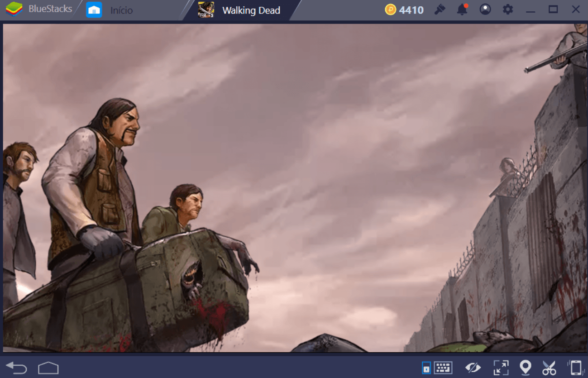Click the Android home button
588x378 pixels.
tap(48, 368)
